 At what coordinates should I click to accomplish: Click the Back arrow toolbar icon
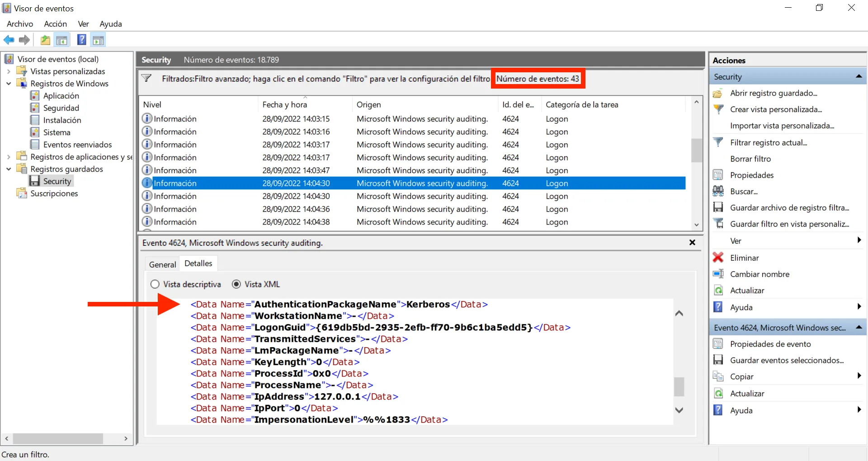9,40
